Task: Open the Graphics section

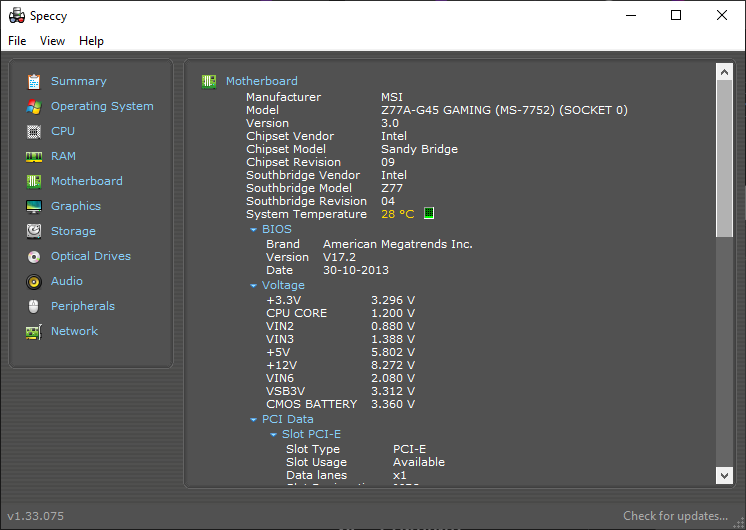Action: 76,206
